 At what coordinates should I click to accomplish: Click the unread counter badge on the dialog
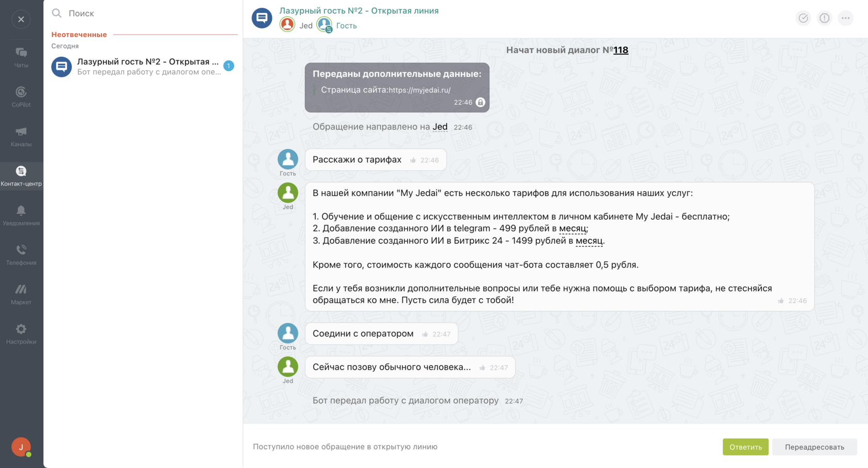click(x=229, y=66)
